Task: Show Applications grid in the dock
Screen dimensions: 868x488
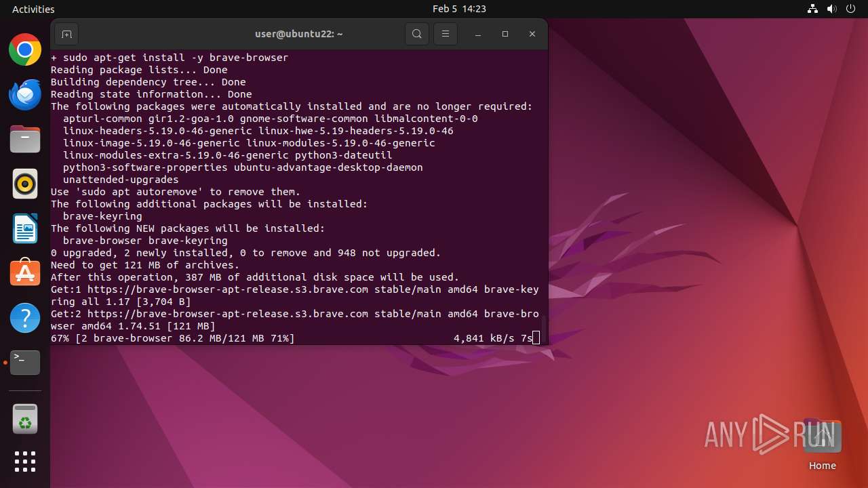Action: (x=25, y=462)
